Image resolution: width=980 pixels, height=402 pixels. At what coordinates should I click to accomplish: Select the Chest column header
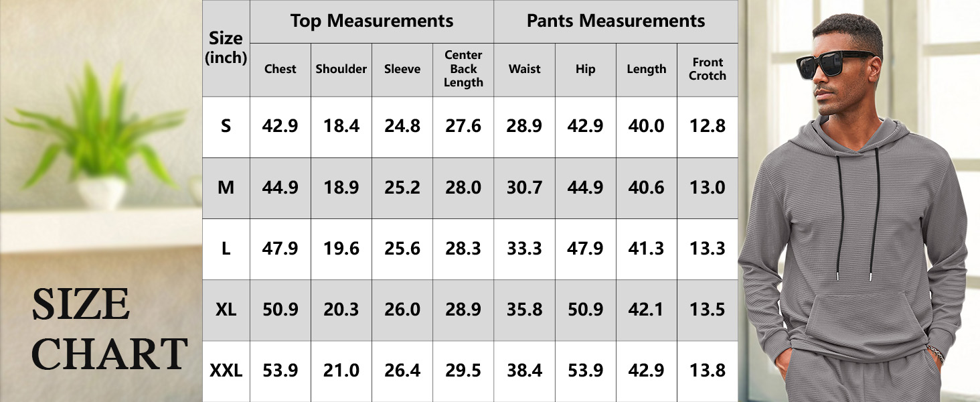[x=280, y=69]
